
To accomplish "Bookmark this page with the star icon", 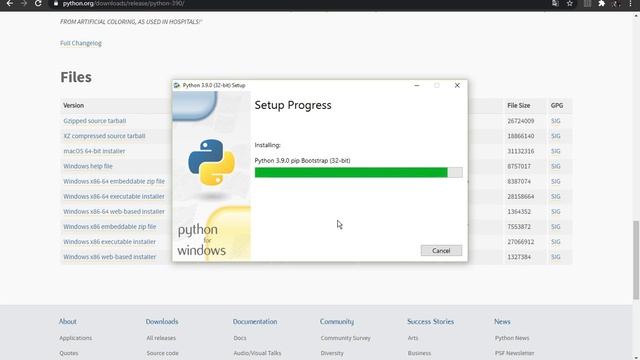I will pyautogui.click(x=570, y=3).
